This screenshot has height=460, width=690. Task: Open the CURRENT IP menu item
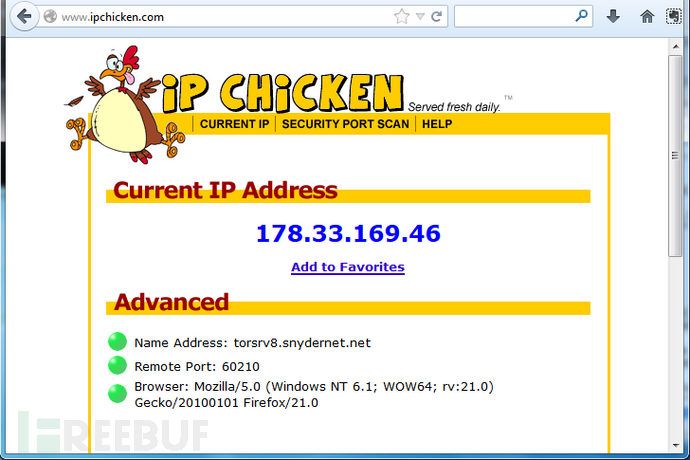pos(234,124)
